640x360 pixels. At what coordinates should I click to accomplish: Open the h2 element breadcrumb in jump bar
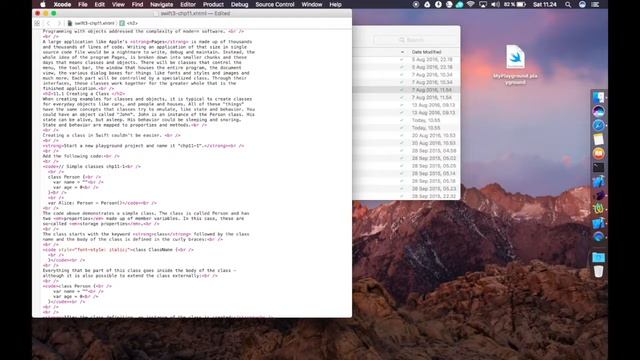[x=129, y=23]
